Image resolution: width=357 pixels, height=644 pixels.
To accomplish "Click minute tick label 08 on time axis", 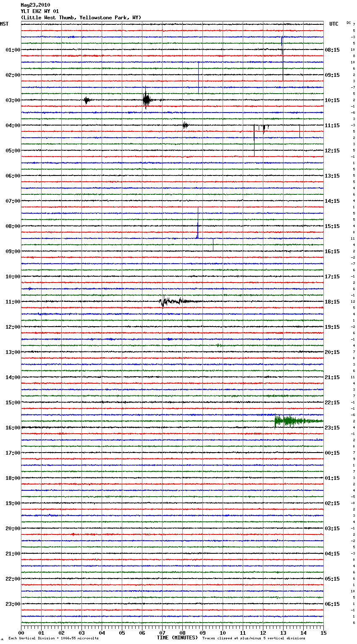I will pyautogui.click(x=182, y=633).
